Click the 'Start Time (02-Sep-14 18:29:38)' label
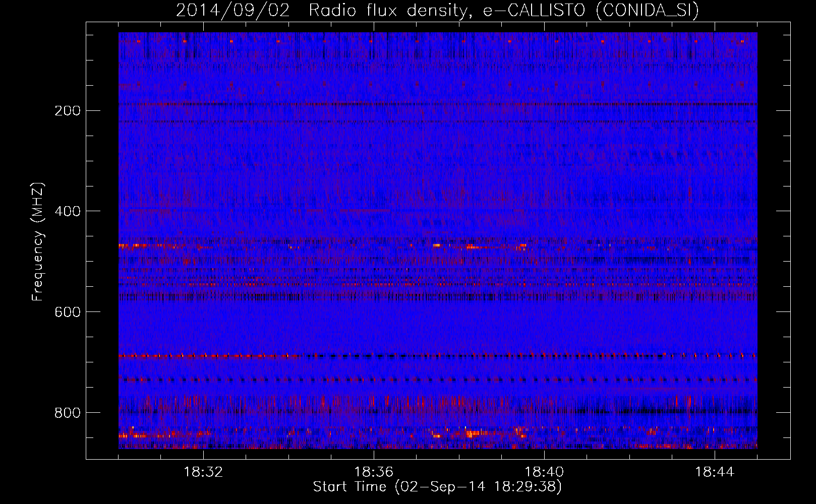Viewport: 816px width, 504px height. 438,487
